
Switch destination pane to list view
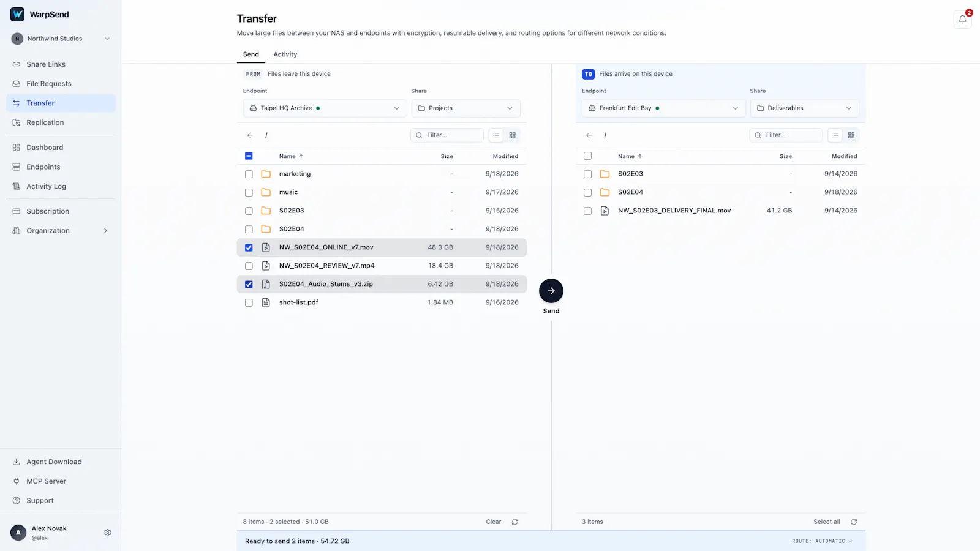pyautogui.click(x=835, y=135)
